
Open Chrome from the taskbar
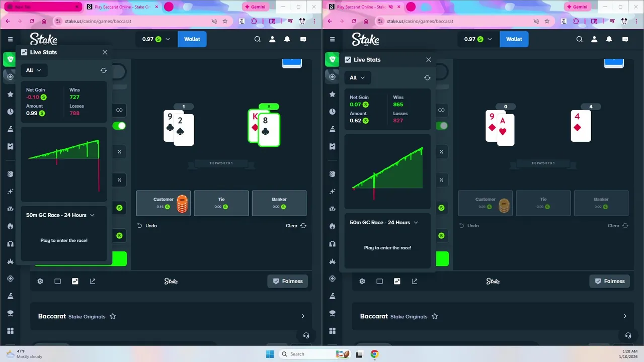click(374, 354)
